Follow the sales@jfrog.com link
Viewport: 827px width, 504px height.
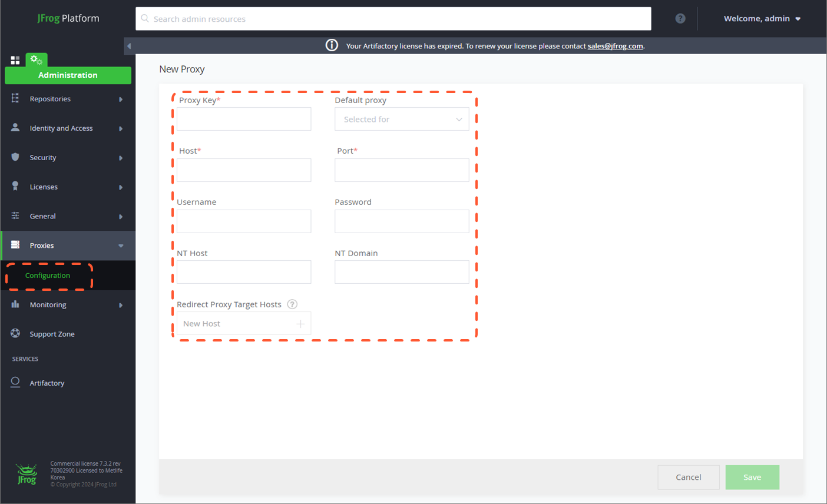click(615, 46)
